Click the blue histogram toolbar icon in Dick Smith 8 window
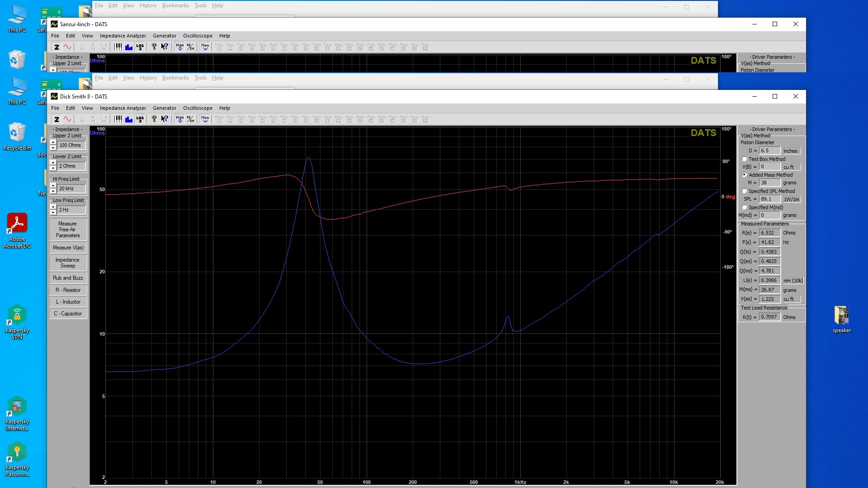 click(x=129, y=119)
